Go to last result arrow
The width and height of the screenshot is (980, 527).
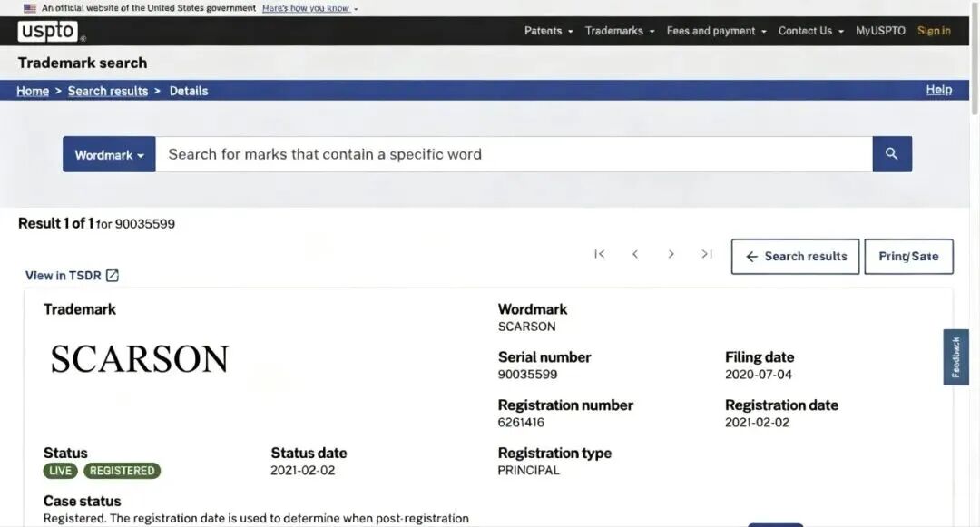(707, 253)
